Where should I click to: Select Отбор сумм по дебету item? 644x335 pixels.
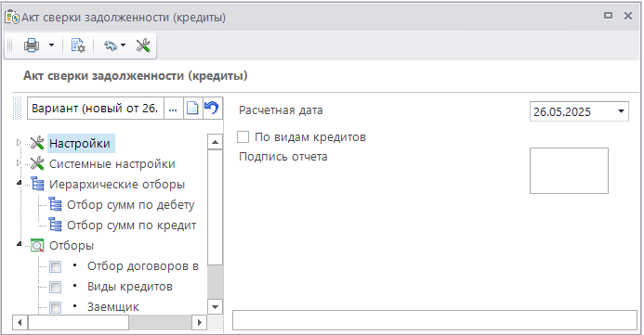(x=131, y=204)
